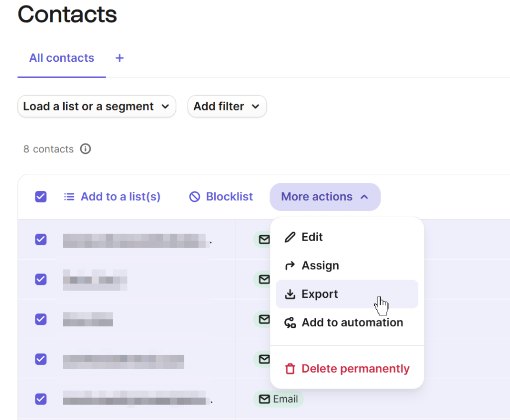This screenshot has height=420, width=510.
Task: Click the envelope icon on the Email badge
Action: [263, 399]
